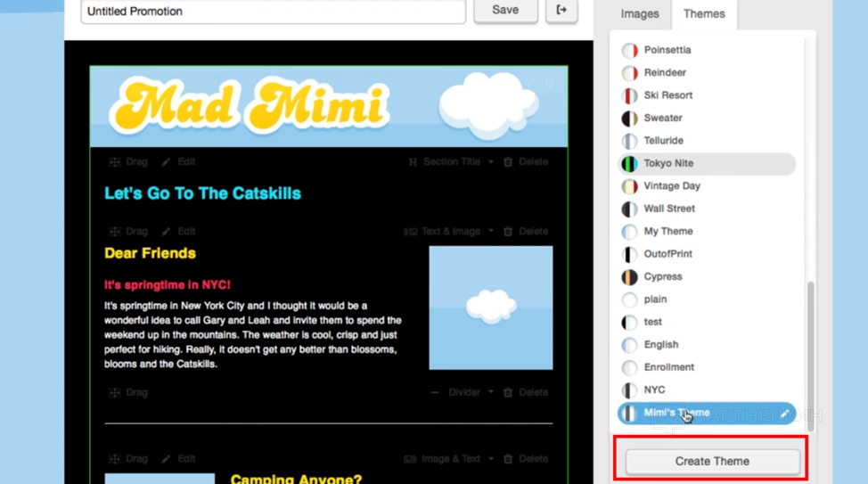Select the Tokyo Nite theme name

point(668,163)
